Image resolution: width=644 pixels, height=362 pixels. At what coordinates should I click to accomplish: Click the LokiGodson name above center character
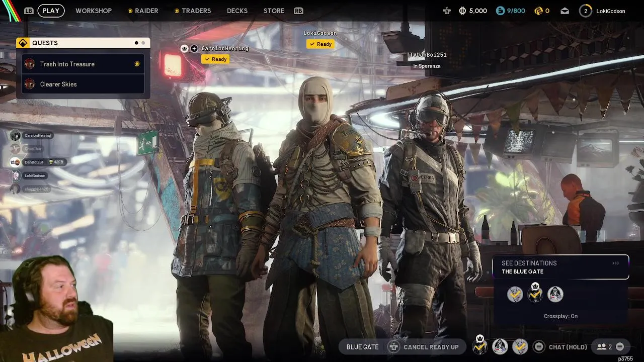tap(320, 33)
